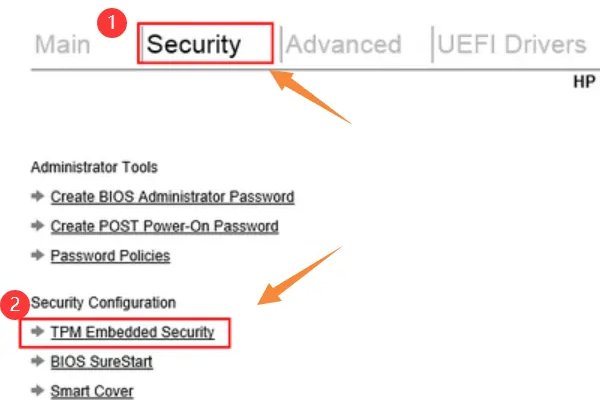Image resolution: width=600 pixels, height=400 pixels.
Task: Click the arrow icon beside Create POST Power-On Password
Action: (38, 226)
